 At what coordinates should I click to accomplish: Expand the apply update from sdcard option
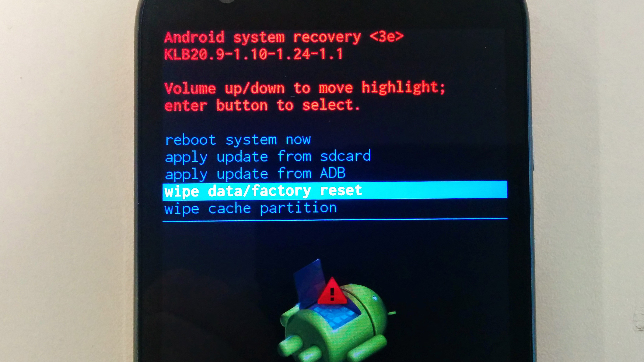(x=270, y=156)
